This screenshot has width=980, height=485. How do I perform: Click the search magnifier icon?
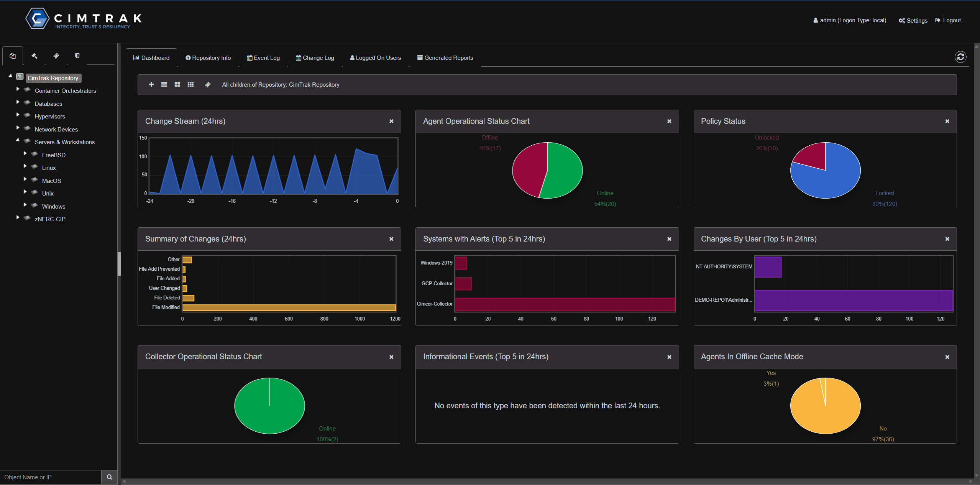click(109, 477)
